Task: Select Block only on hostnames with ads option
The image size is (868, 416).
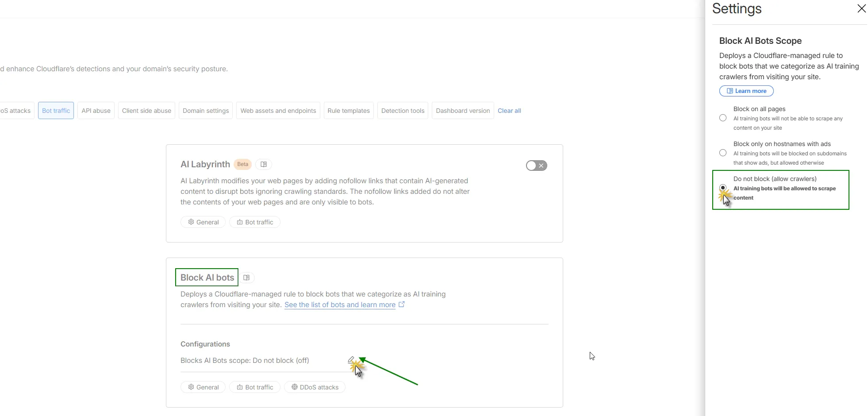Action: [x=722, y=152]
